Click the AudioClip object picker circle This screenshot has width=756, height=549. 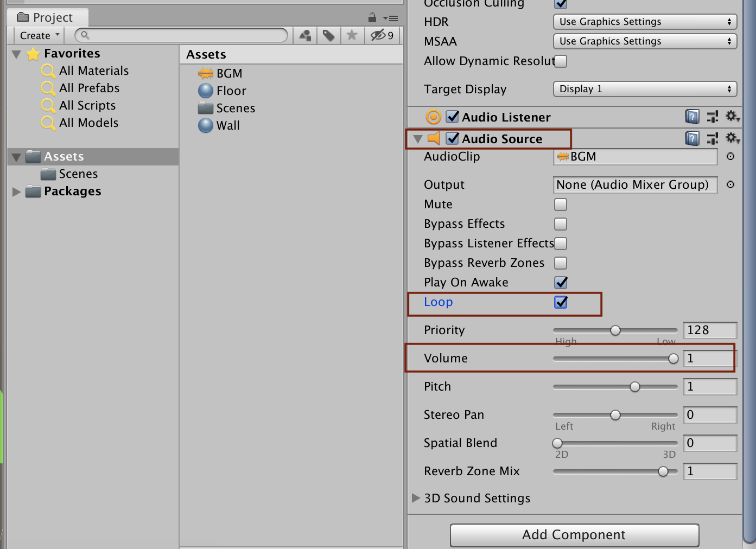pos(730,157)
